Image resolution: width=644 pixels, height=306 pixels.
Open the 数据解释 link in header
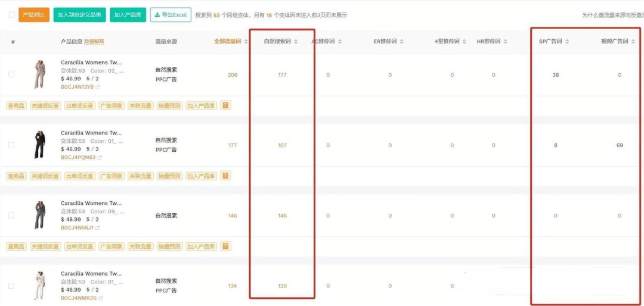point(94,42)
